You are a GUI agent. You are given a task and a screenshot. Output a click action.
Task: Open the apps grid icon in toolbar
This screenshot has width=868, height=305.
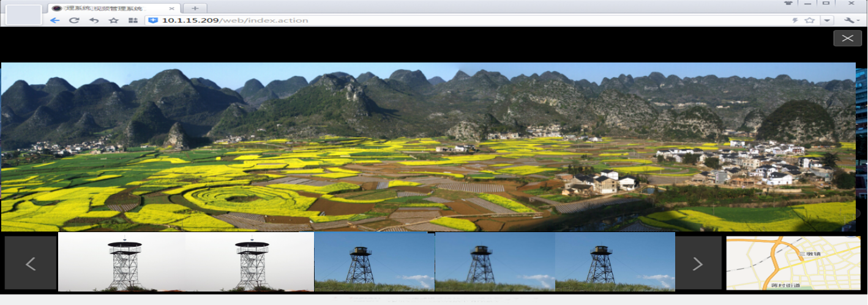pyautogui.click(x=133, y=20)
